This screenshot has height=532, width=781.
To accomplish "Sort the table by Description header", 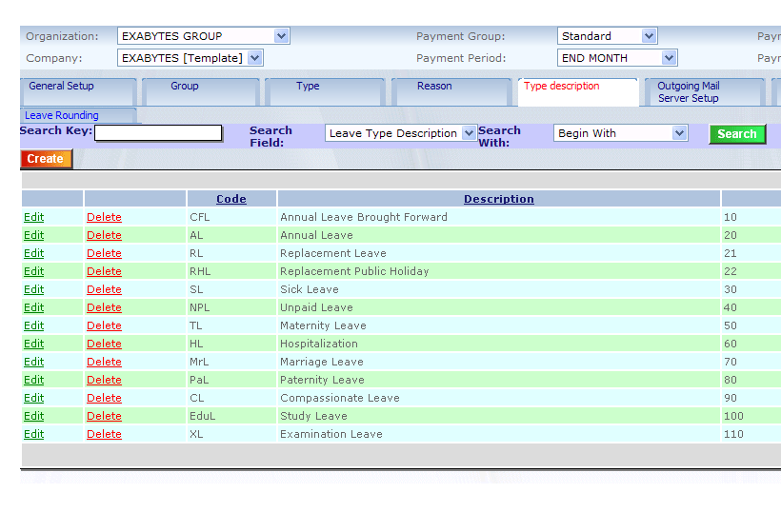I will click(498, 199).
